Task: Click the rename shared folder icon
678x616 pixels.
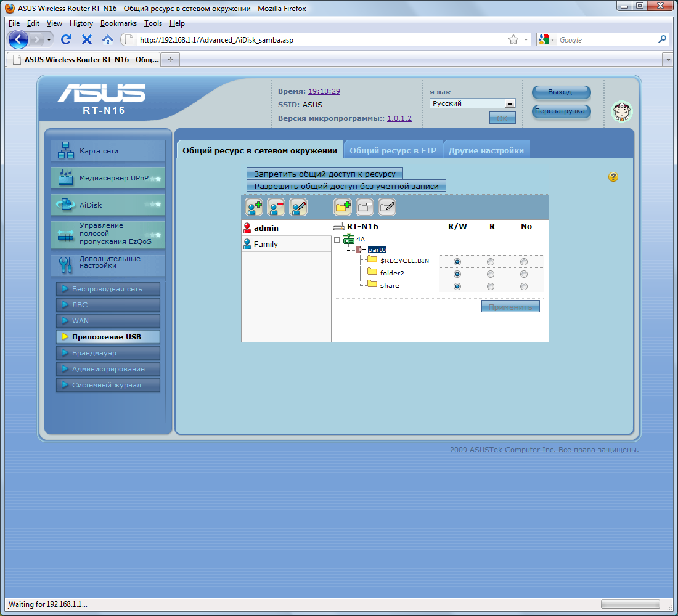Action: [x=387, y=207]
